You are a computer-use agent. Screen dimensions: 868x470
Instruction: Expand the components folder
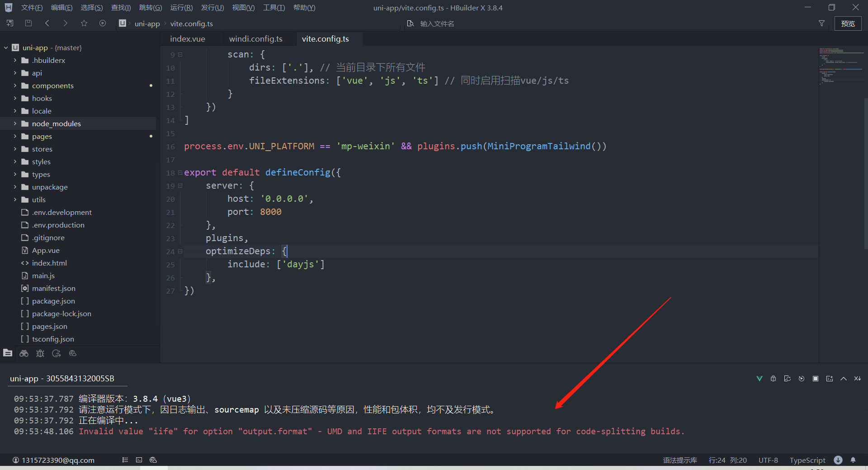tap(15, 85)
